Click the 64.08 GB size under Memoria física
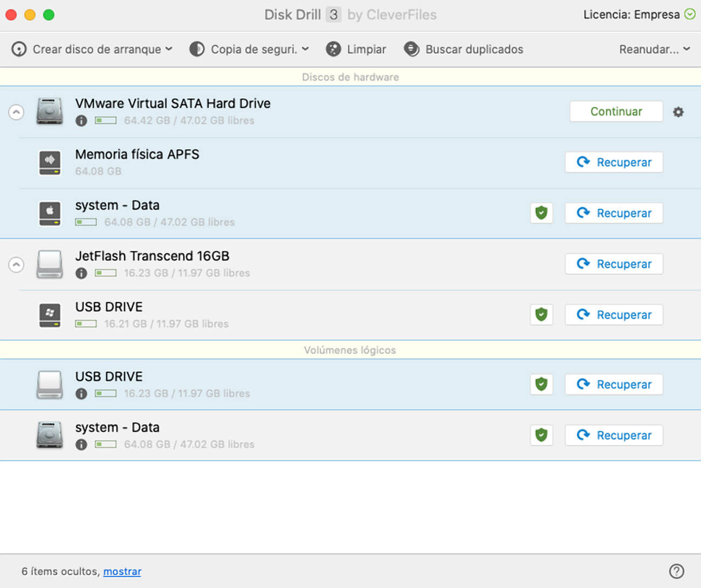 98,172
